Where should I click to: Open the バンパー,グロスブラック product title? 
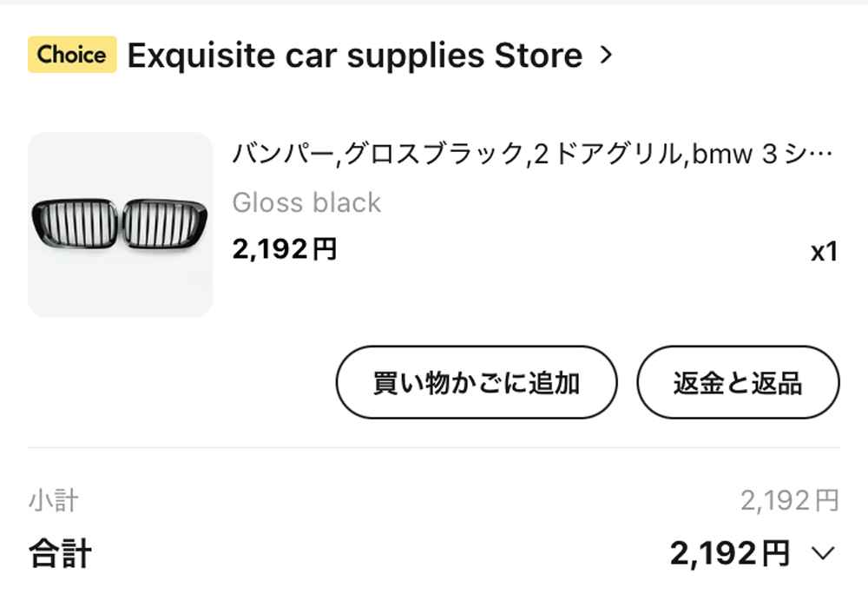[532, 154]
